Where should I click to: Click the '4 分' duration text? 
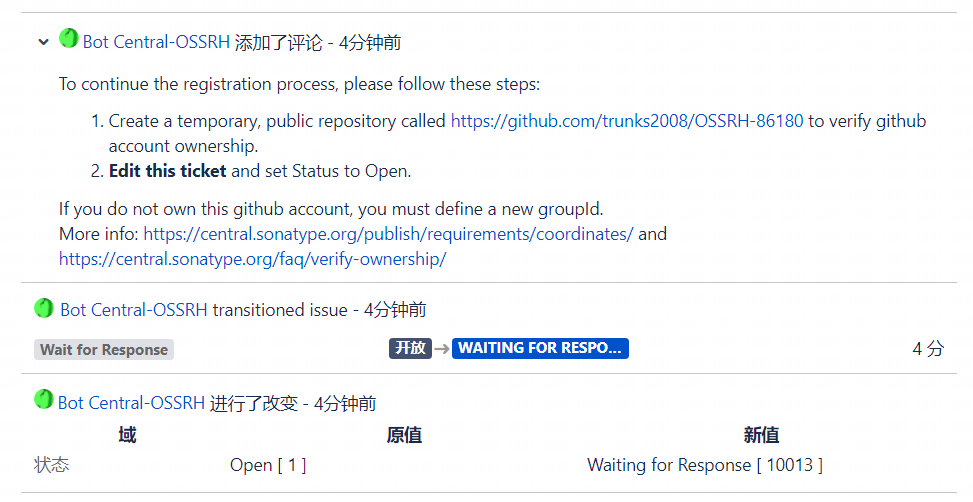(x=928, y=349)
